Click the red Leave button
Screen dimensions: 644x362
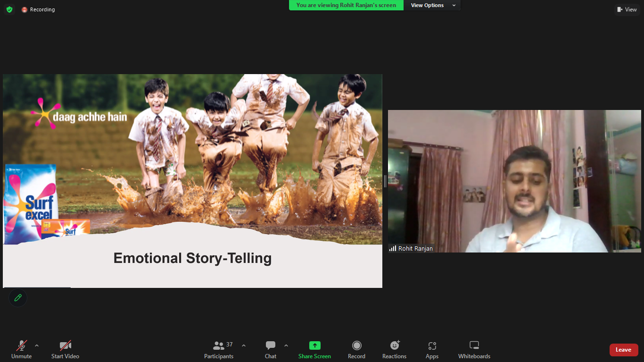point(624,350)
